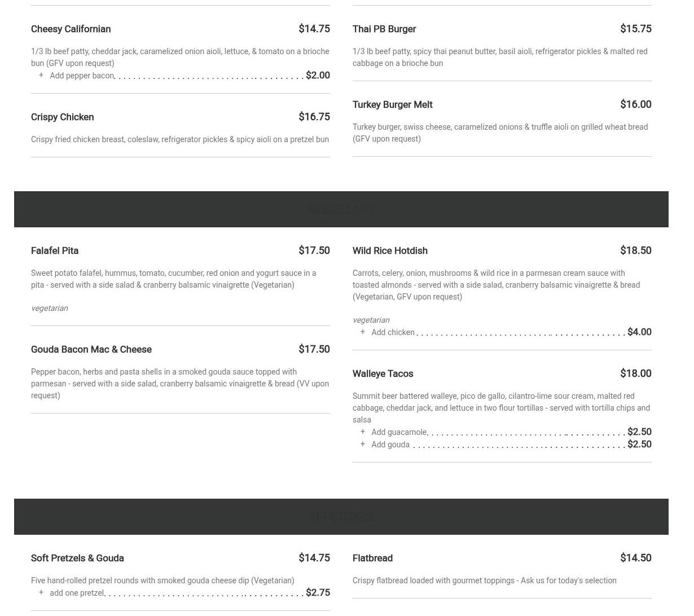Viewport: 694px width, 616px height.
Task: Open the Cheesy Californian menu item
Action: pos(71,29)
